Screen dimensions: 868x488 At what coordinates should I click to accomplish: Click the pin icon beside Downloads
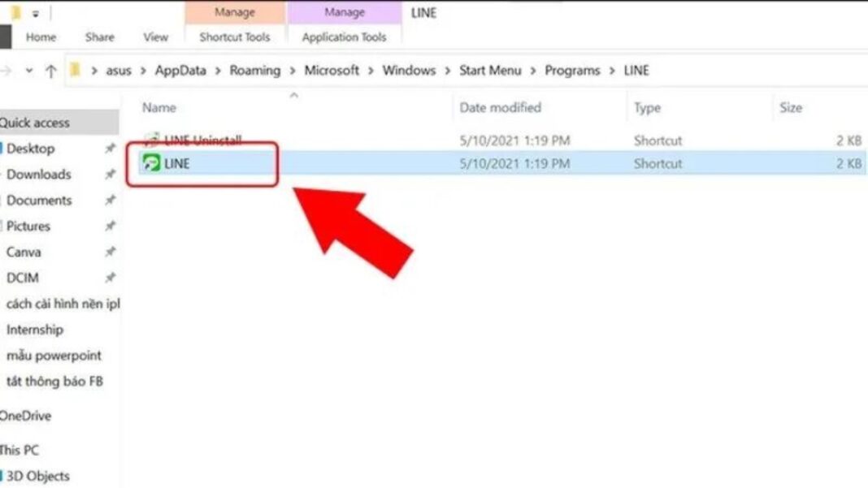point(111,174)
